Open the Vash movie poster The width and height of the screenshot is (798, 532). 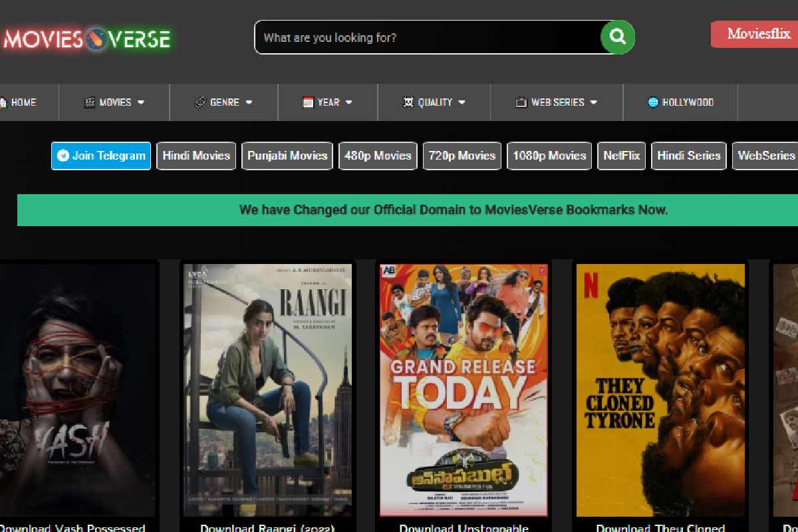click(x=78, y=390)
